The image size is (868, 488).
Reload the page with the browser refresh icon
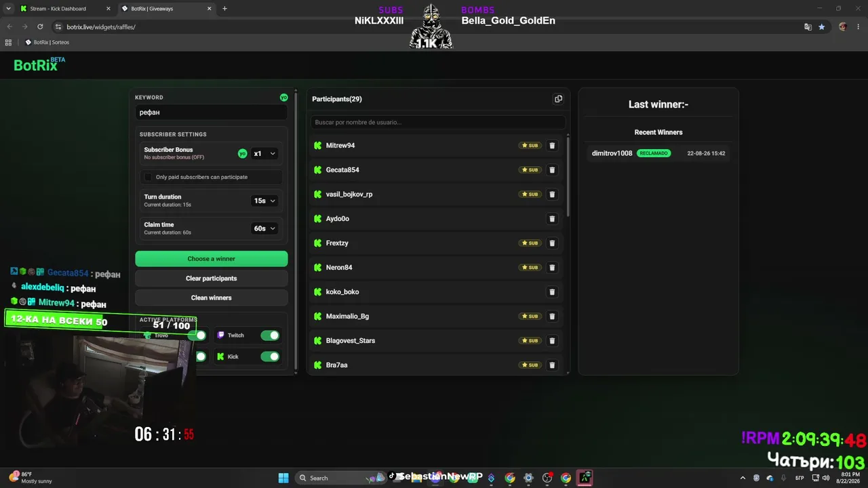tap(40, 27)
